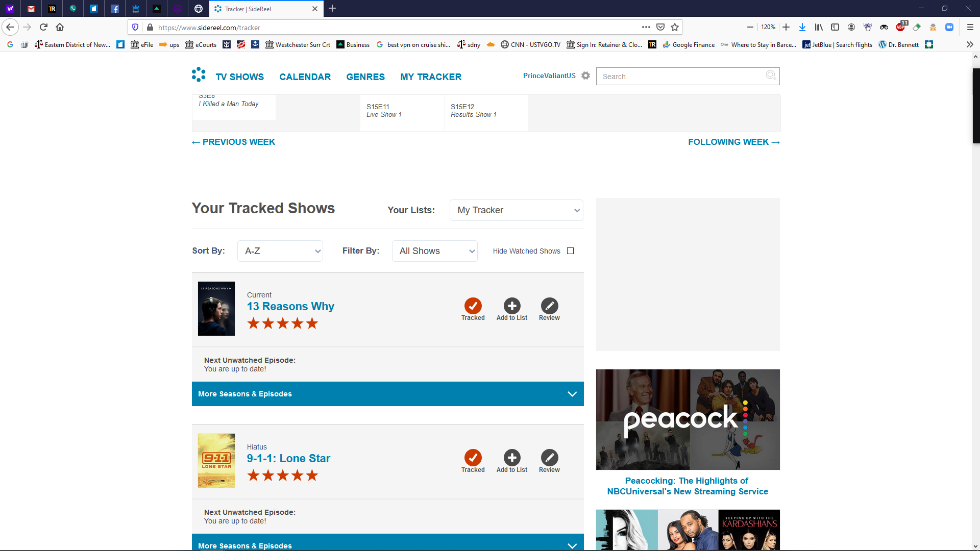
Task: Open Review pencil for 9-1-1: Lone Star
Action: tap(549, 458)
